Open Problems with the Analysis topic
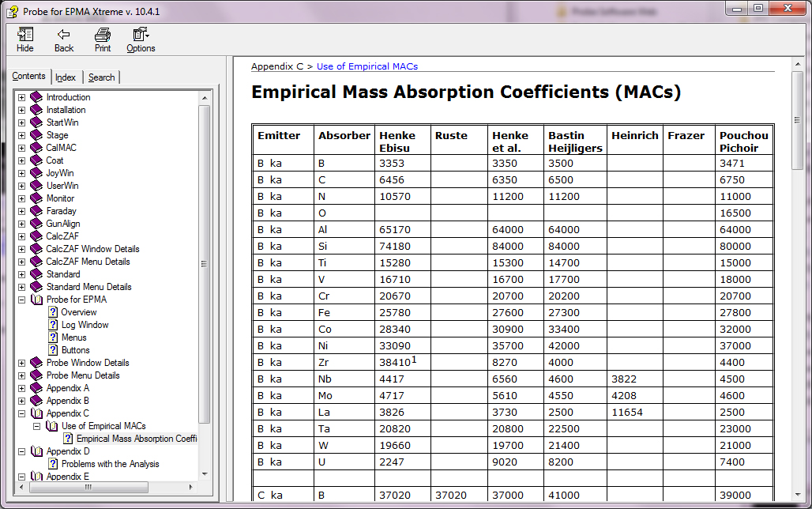Screen dimensions: 812x509 [x=110, y=464]
